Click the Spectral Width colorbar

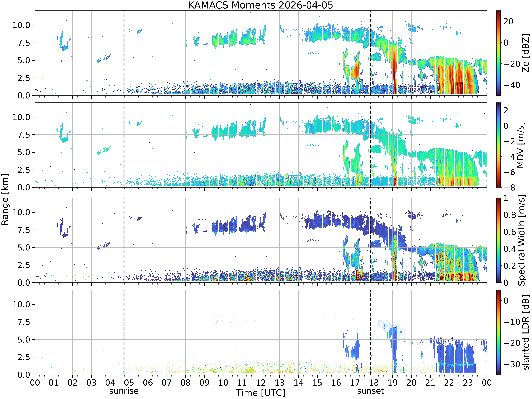coord(498,240)
